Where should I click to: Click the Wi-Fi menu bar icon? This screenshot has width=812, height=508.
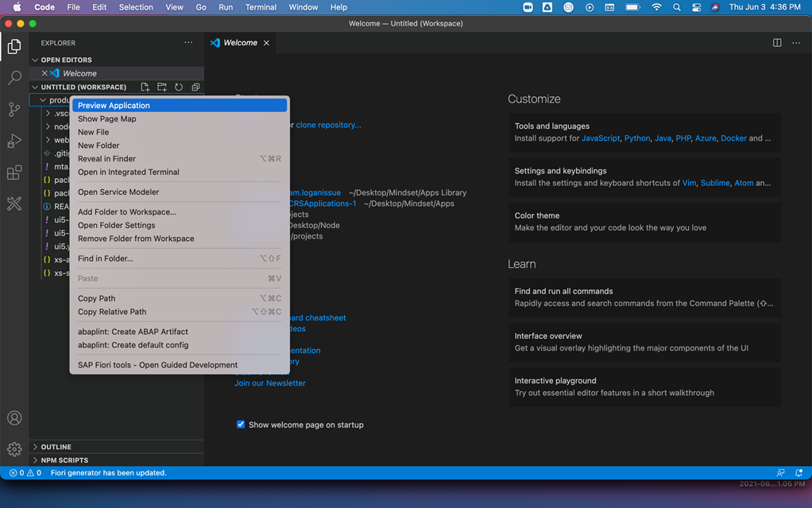pyautogui.click(x=656, y=7)
